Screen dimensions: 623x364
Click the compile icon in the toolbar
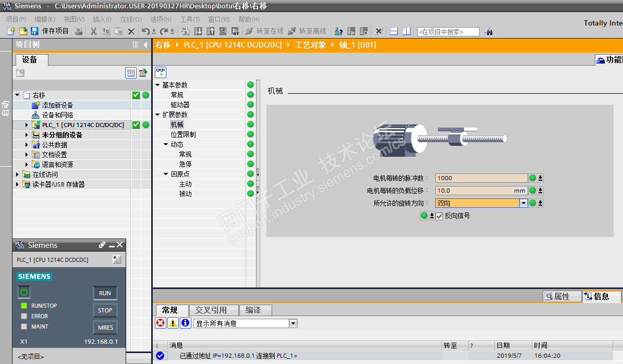tap(185, 31)
